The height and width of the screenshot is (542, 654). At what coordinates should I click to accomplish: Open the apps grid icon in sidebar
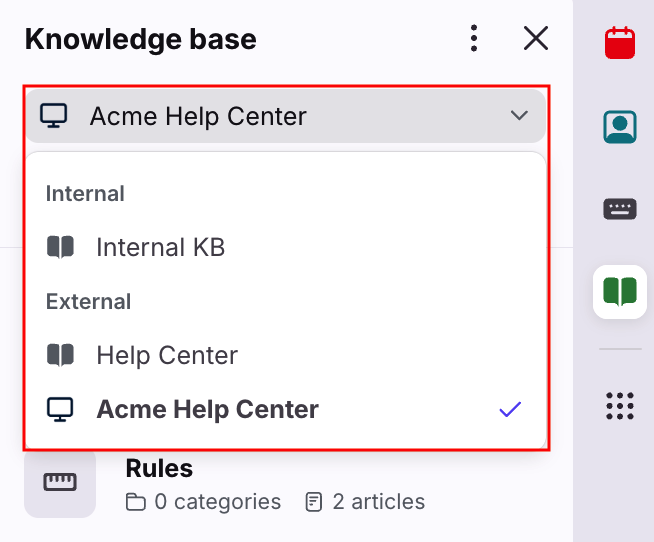tap(620, 406)
